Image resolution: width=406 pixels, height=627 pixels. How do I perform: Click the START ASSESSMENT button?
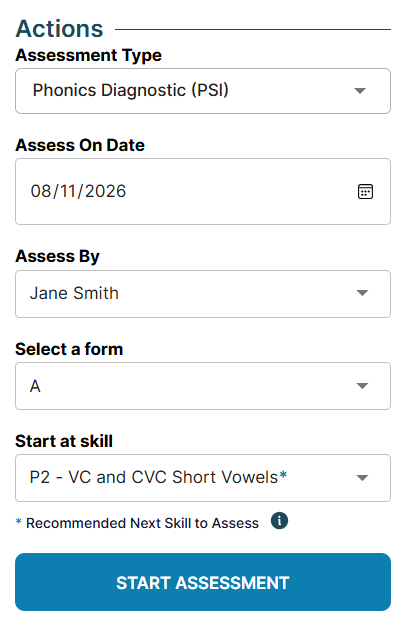pos(203,582)
